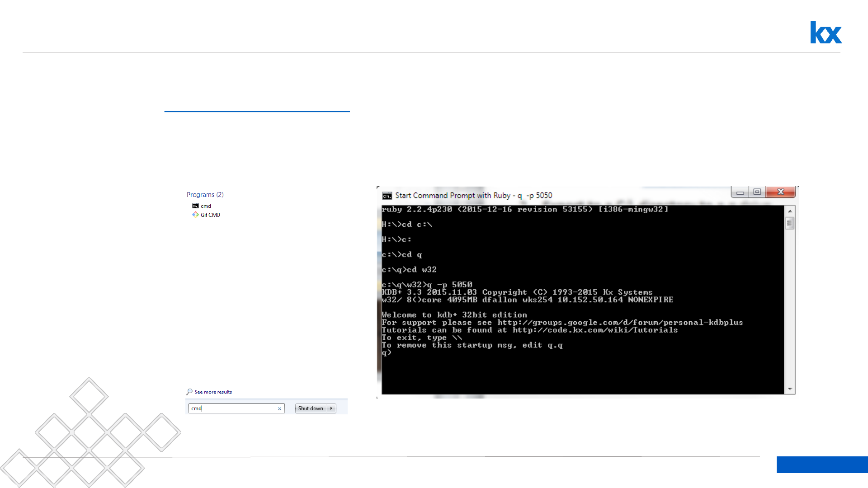Click the magnifier icon beside See more results
This screenshot has width=868, height=488.
[x=189, y=392]
